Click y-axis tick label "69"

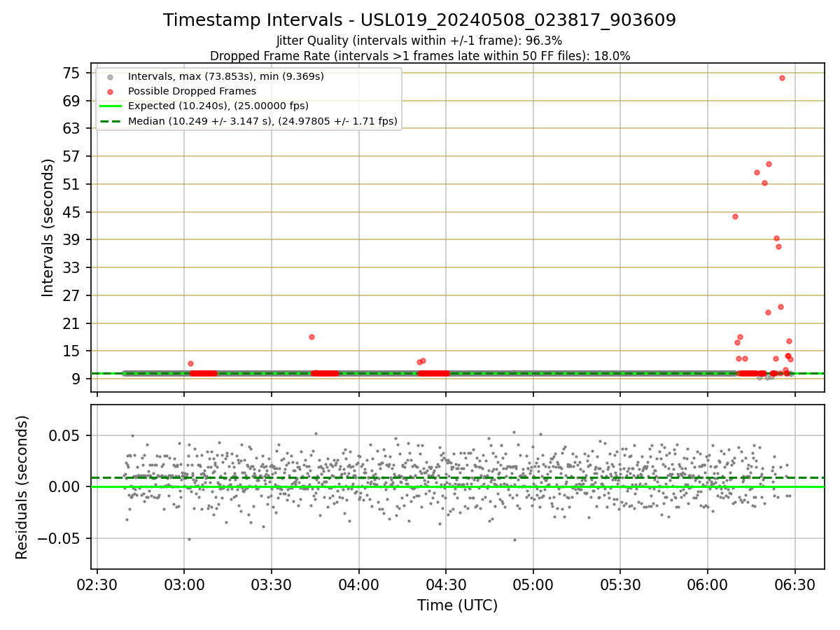pyautogui.click(x=72, y=101)
